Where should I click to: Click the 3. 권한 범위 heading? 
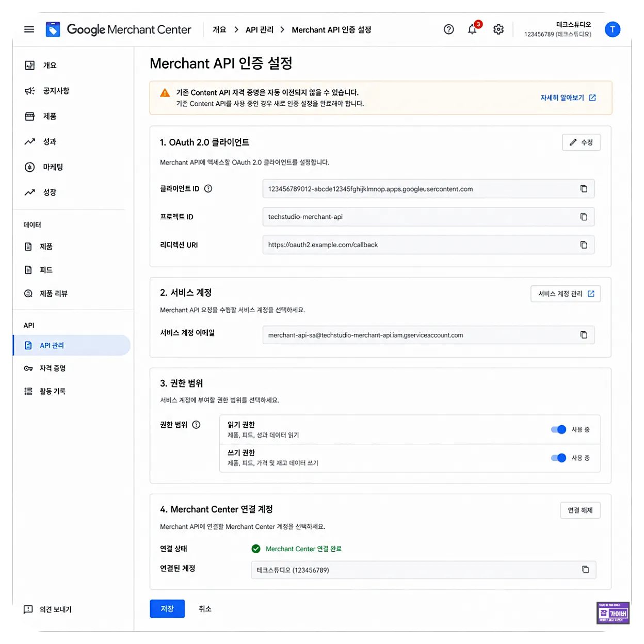coord(182,383)
